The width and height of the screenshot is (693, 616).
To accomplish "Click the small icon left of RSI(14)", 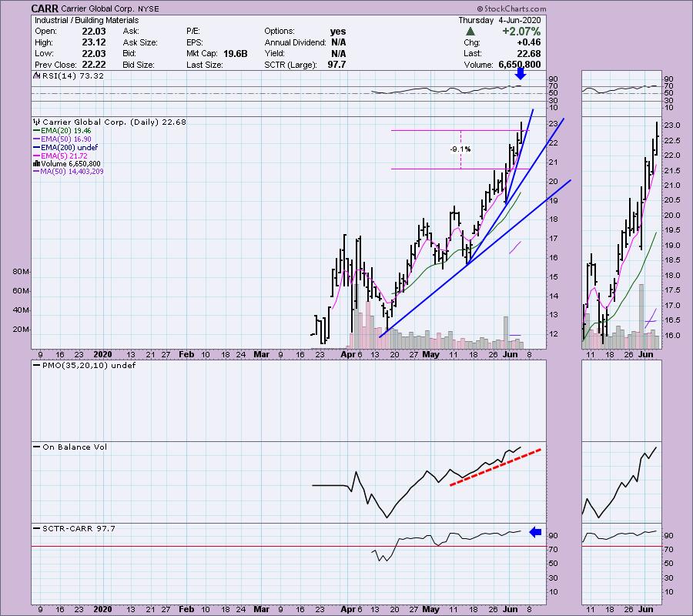I will coord(37,76).
